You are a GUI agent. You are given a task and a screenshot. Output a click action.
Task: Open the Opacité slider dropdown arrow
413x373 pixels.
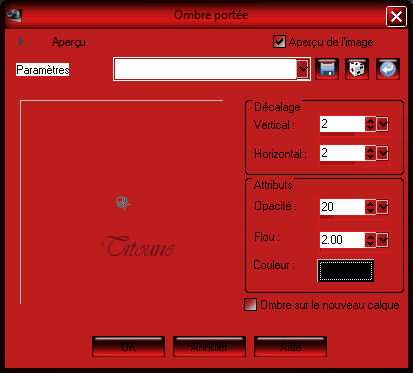[x=383, y=207]
